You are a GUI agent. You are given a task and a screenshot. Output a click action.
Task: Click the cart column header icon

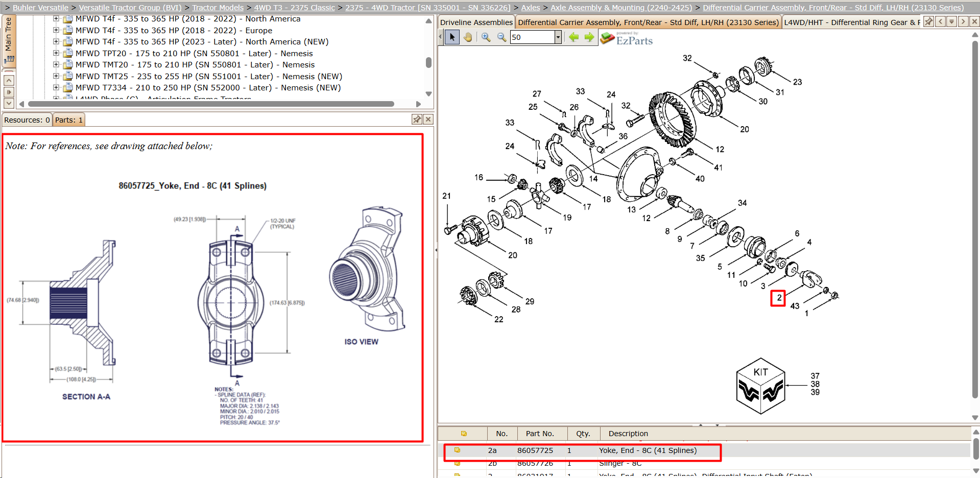tap(464, 434)
